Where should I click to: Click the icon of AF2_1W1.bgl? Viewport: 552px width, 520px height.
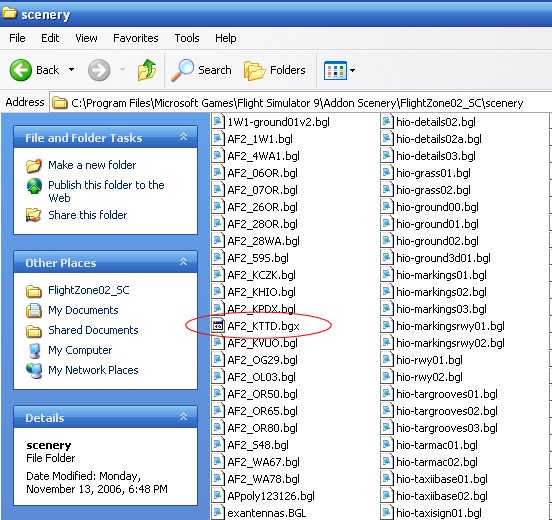point(218,138)
